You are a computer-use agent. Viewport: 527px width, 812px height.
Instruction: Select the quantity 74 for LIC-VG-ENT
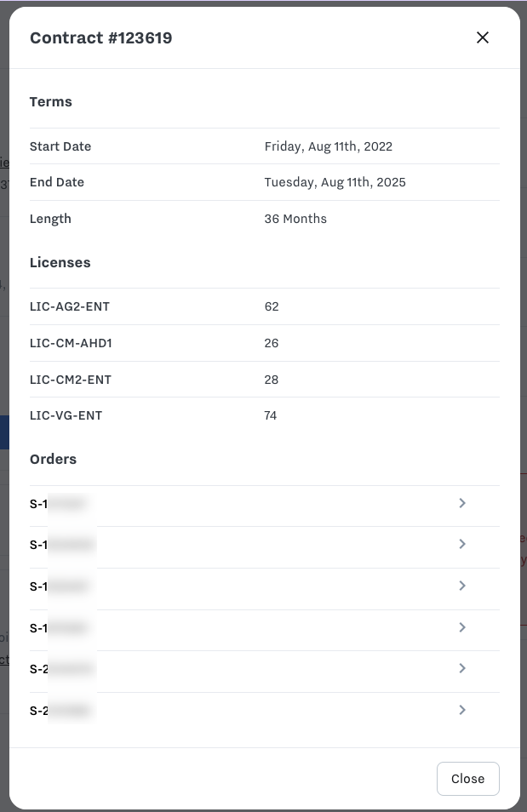pos(271,415)
